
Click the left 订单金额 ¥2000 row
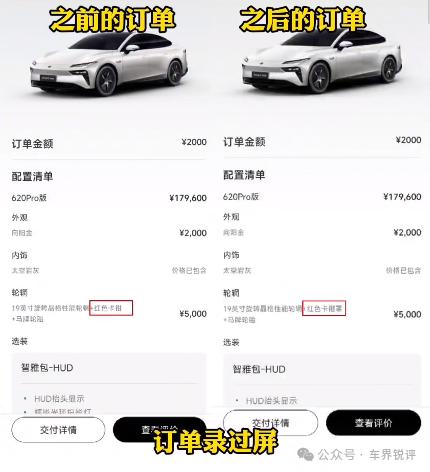109,143
